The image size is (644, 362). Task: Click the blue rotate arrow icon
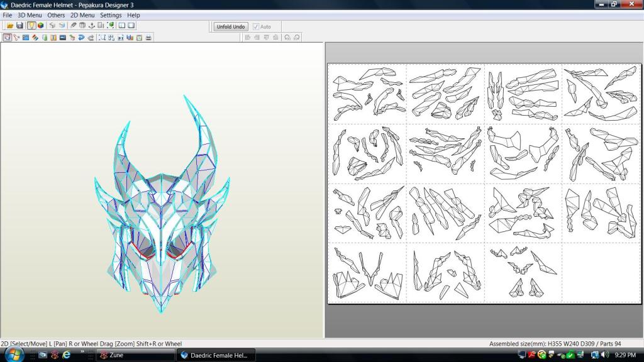[x=82, y=38]
